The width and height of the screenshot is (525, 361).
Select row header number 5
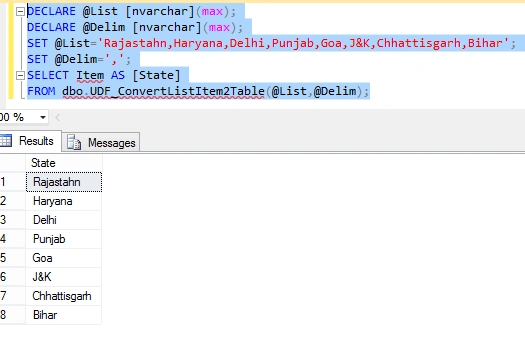pos(12,258)
